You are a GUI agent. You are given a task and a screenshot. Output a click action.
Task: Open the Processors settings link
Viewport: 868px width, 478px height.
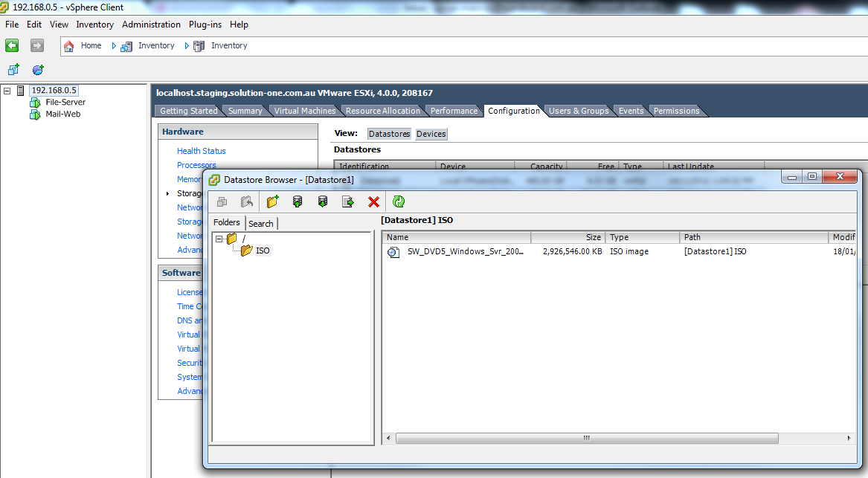(196, 164)
